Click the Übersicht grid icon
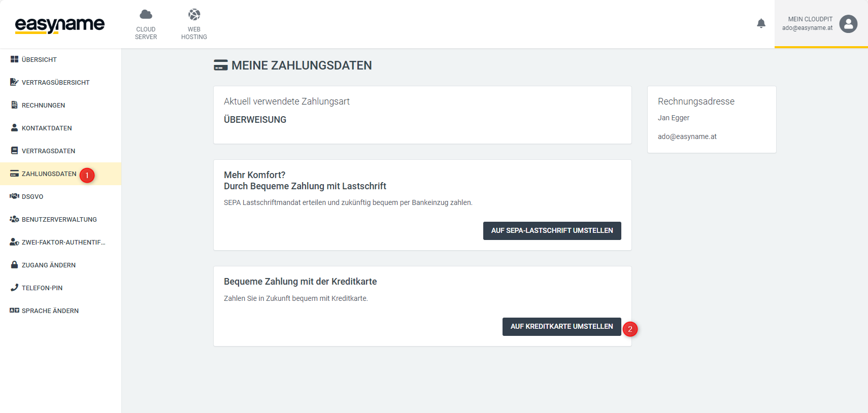 tap(14, 59)
